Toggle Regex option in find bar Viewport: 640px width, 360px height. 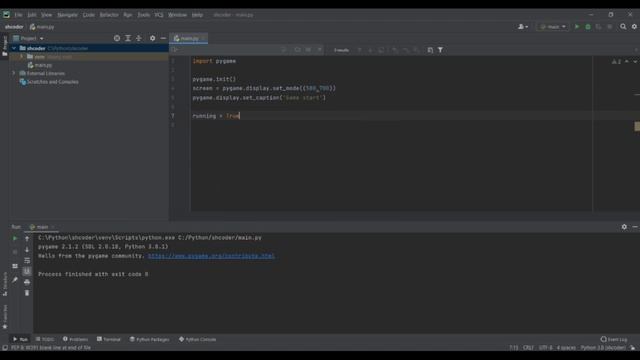tap(320, 50)
